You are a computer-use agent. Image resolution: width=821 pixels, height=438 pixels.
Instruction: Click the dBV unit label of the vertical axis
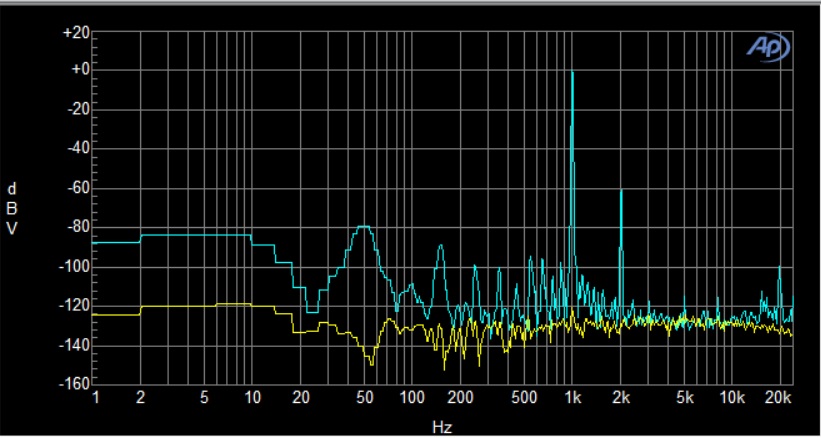pyautogui.click(x=12, y=208)
